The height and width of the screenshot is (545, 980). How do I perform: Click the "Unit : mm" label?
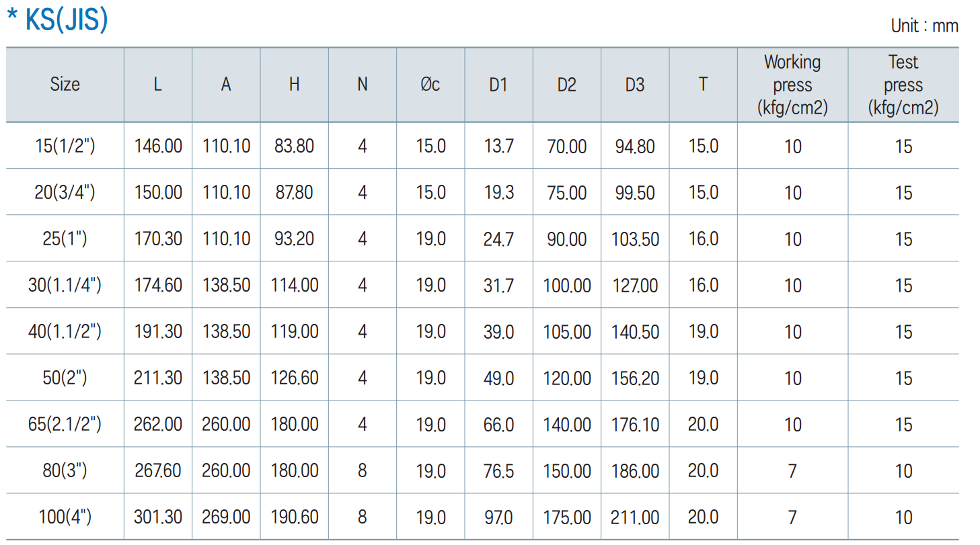coord(924,26)
